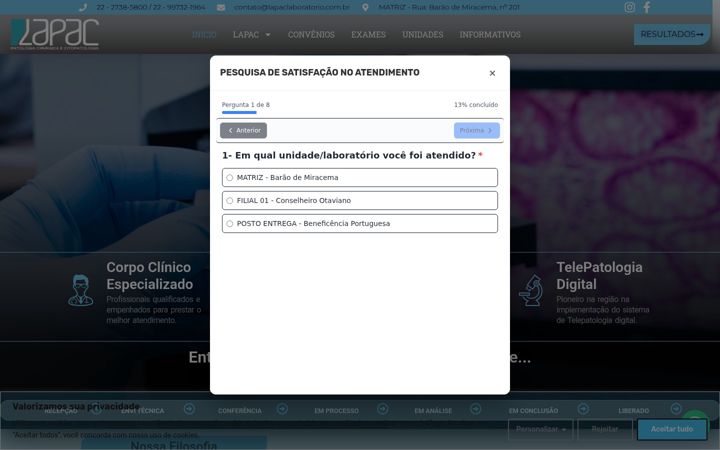Reject cookies with Rejeitar button
Image resolution: width=720 pixels, height=450 pixels.
point(605,429)
